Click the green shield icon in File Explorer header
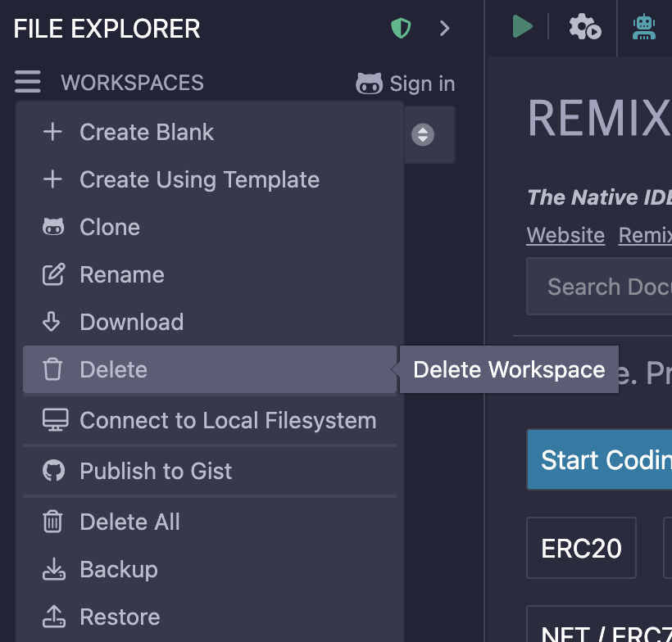Viewport: 672px width, 642px height. pos(401,29)
